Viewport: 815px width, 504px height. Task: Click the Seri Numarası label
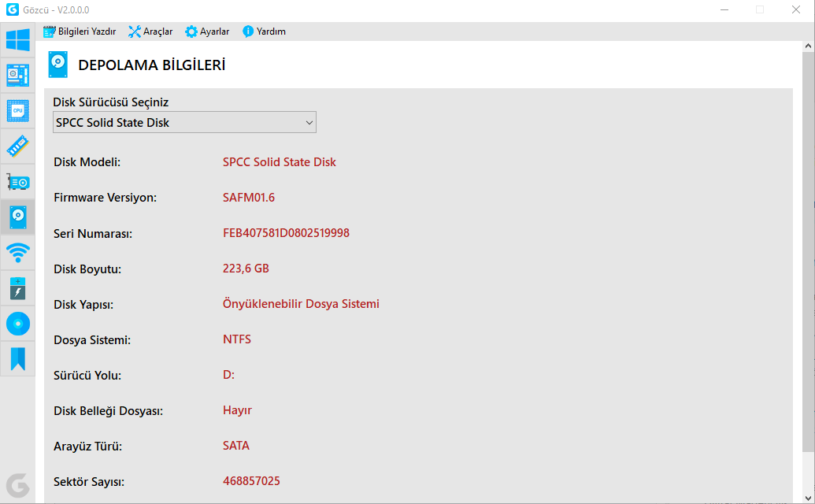point(93,234)
